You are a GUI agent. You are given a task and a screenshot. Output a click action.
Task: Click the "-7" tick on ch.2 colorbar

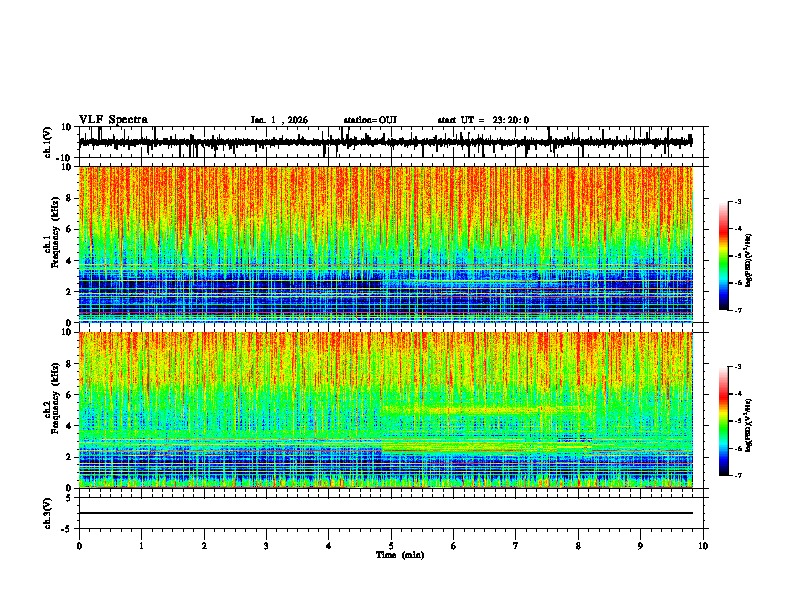coord(738,475)
